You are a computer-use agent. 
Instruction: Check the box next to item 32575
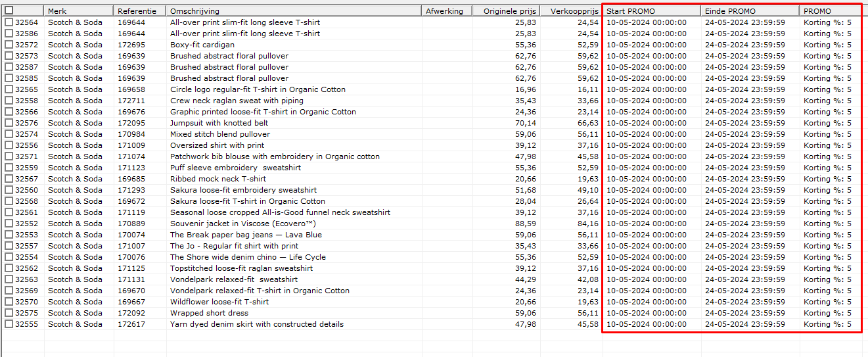[9, 313]
